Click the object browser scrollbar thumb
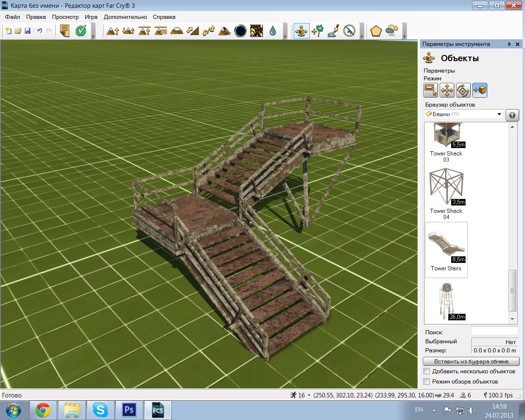Viewport: 525px width, 420px height. (x=512, y=291)
